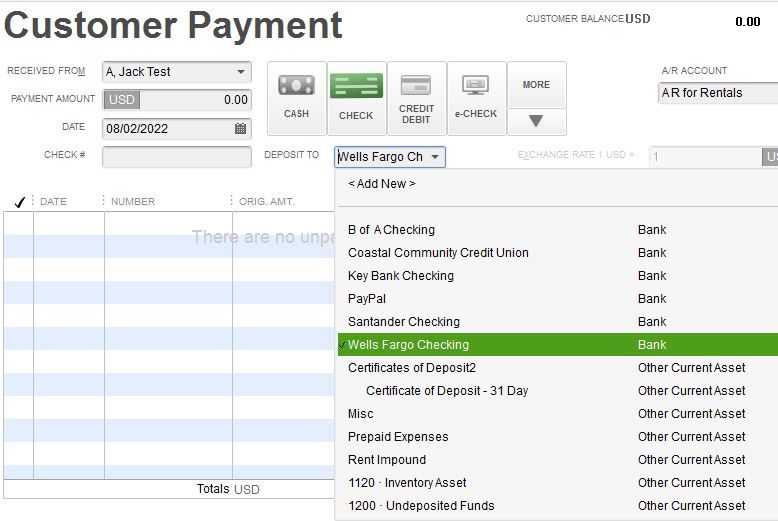Choose <Add New> in the account list
The width and height of the screenshot is (778, 521).
tap(558, 184)
